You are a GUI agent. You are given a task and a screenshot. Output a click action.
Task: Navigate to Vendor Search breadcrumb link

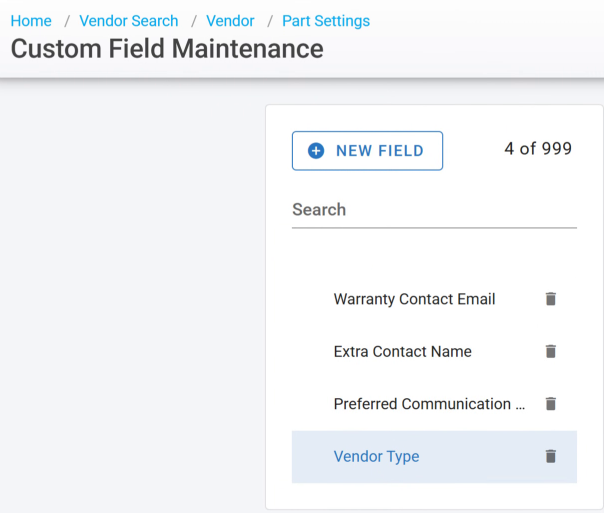click(x=129, y=21)
